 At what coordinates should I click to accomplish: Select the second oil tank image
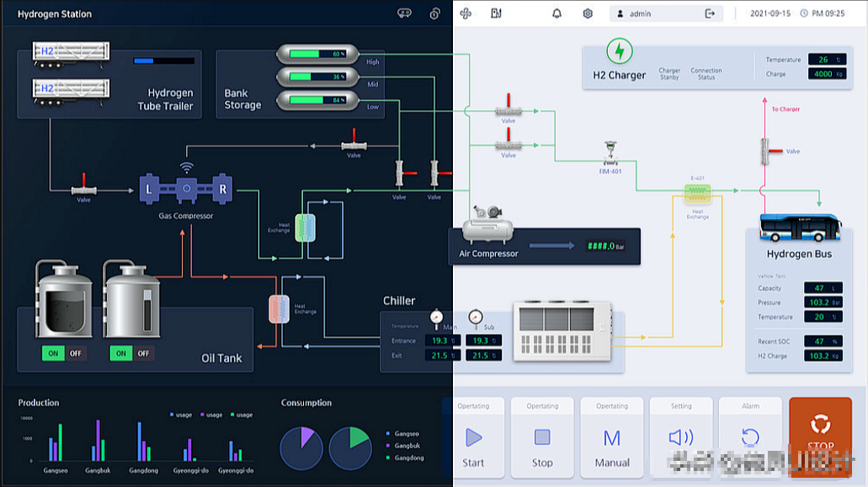pyautogui.click(x=131, y=299)
